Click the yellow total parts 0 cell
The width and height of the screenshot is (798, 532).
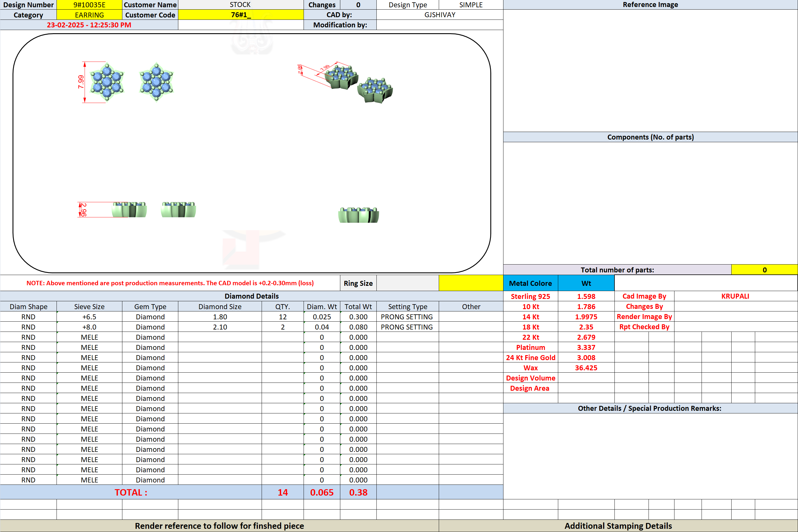[x=764, y=270]
